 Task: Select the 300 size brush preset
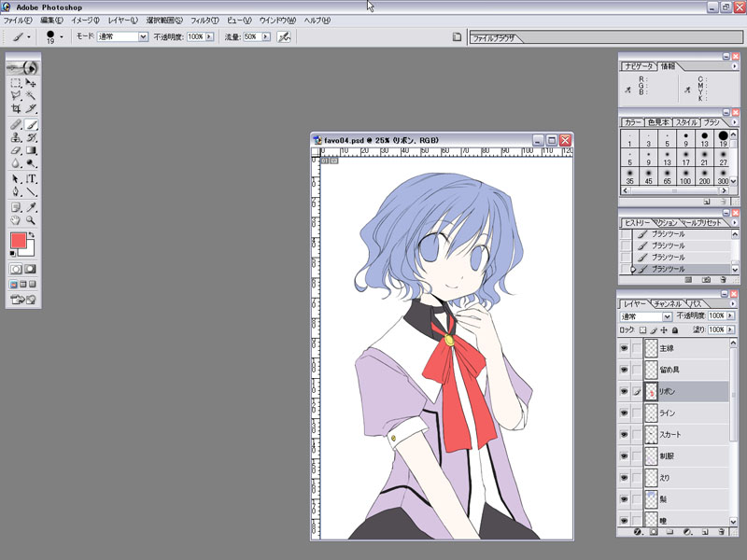pyautogui.click(x=723, y=175)
